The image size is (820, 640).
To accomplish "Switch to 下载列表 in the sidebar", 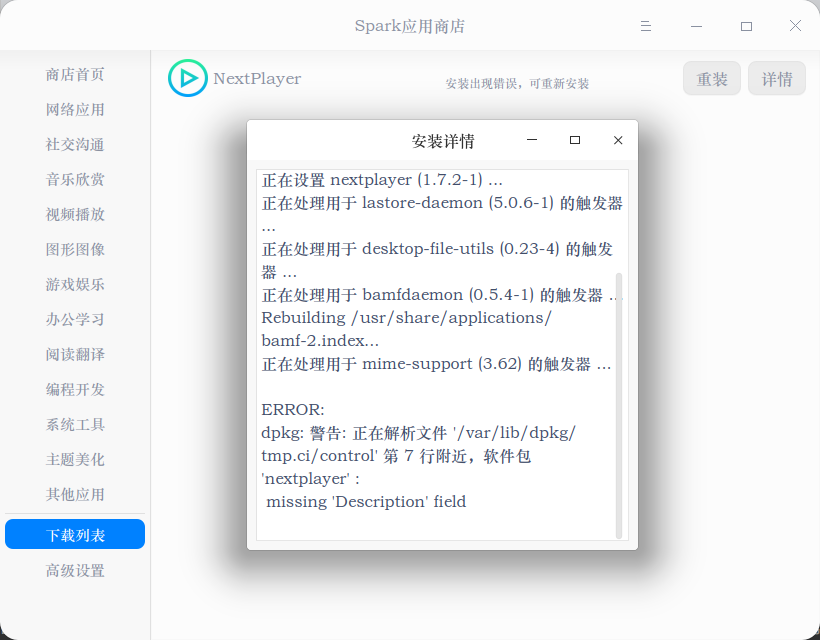I will pyautogui.click(x=75, y=534).
